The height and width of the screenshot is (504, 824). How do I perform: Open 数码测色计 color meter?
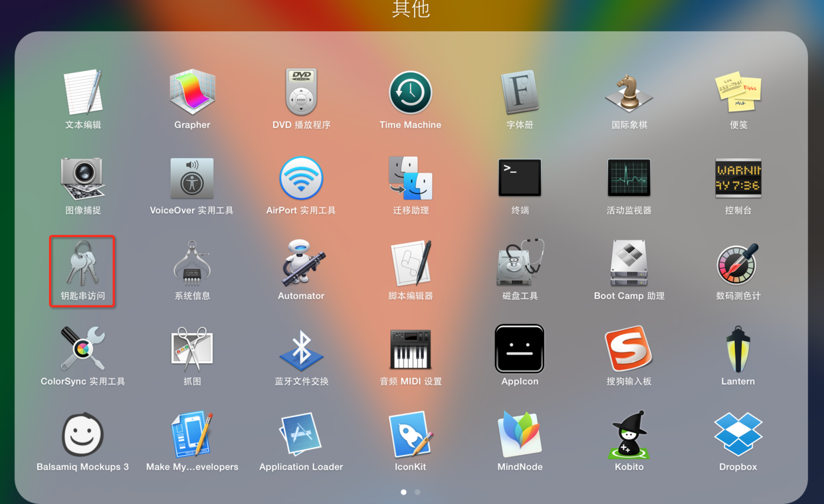738,264
